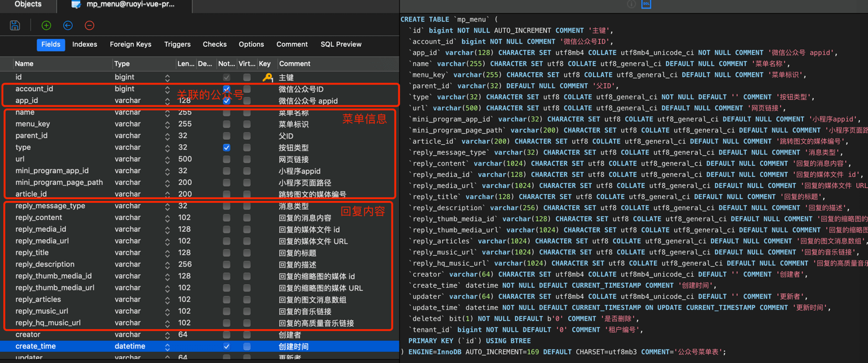Viewport: 868px width, 363px height.
Task: Enable Virtual checkbox for name field
Action: pos(247,113)
